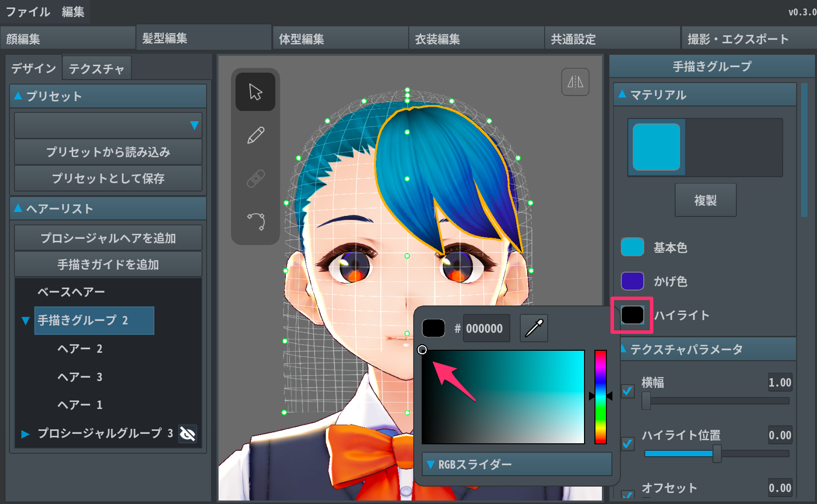Show hidden プロシージャルグループ 3
This screenshot has width=817, height=504.
pyautogui.click(x=188, y=434)
